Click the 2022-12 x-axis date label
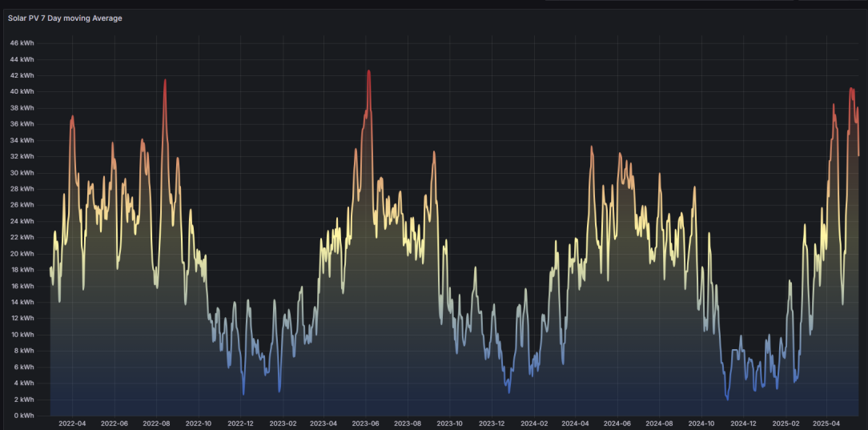868x430 pixels. tap(241, 424)
